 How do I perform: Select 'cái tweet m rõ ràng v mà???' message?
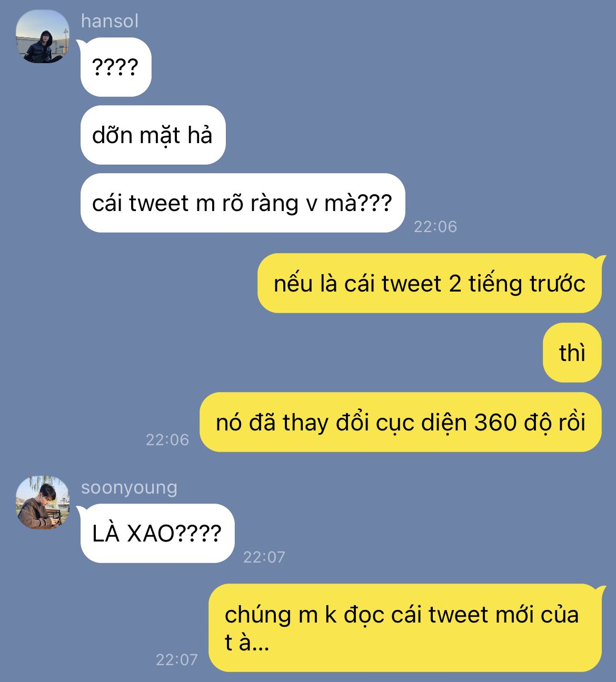coord(243,203)
